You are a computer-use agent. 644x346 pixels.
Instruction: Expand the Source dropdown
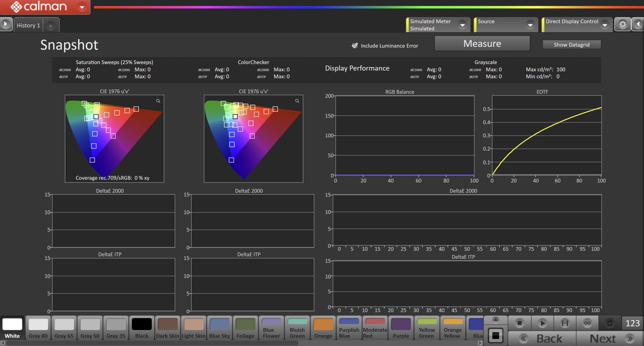click(x=530, y=25)
